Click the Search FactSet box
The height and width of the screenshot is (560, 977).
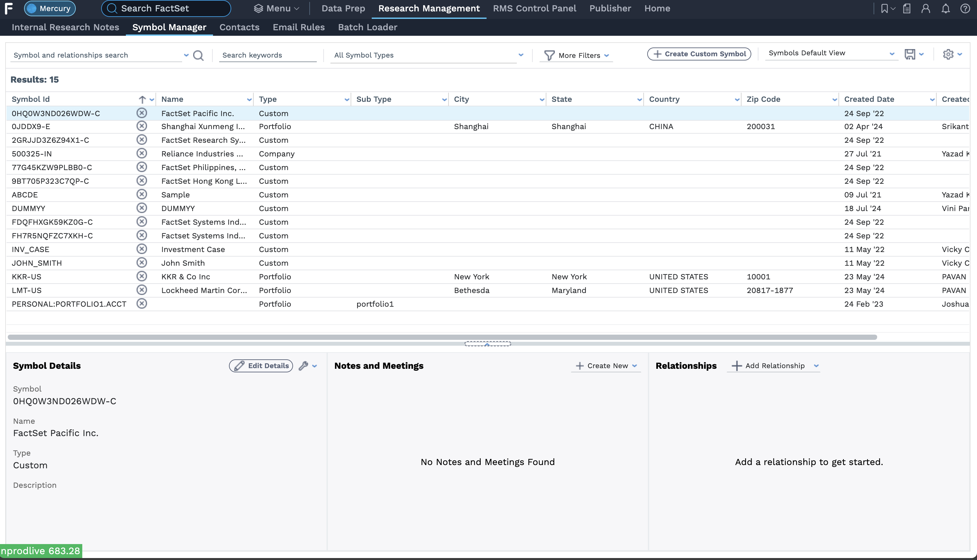(166, 8)
